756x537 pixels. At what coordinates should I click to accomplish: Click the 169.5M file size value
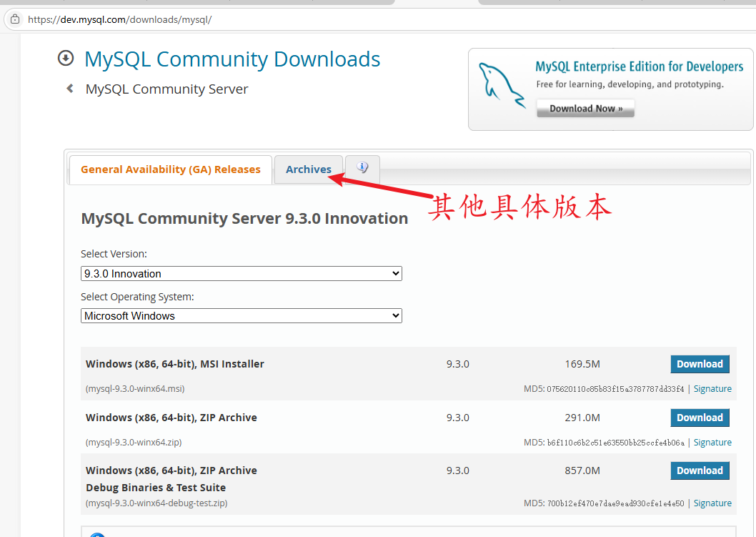point(582,364)
